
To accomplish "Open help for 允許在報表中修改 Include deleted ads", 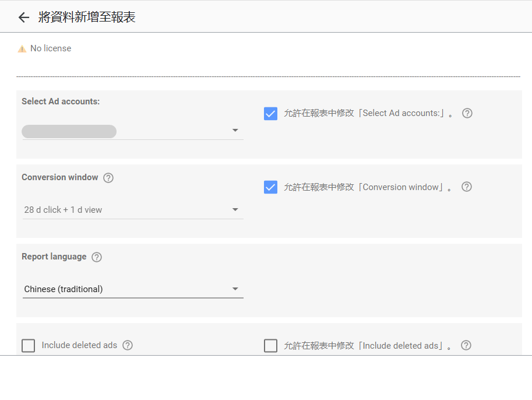I will (466, 345).
